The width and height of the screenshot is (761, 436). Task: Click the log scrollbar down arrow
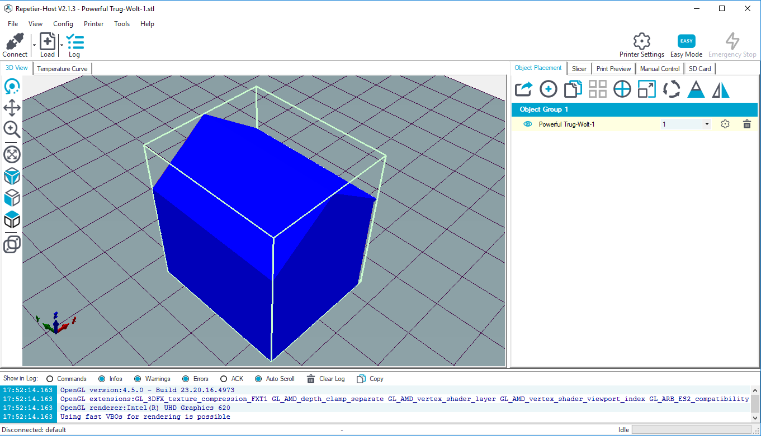(755, 418)
